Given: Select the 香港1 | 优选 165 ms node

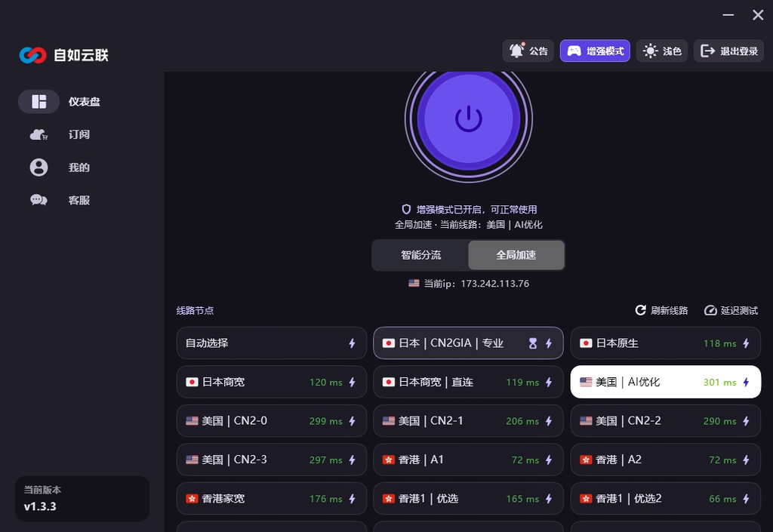Looking at the screenshot, I should tap(468, 499).
